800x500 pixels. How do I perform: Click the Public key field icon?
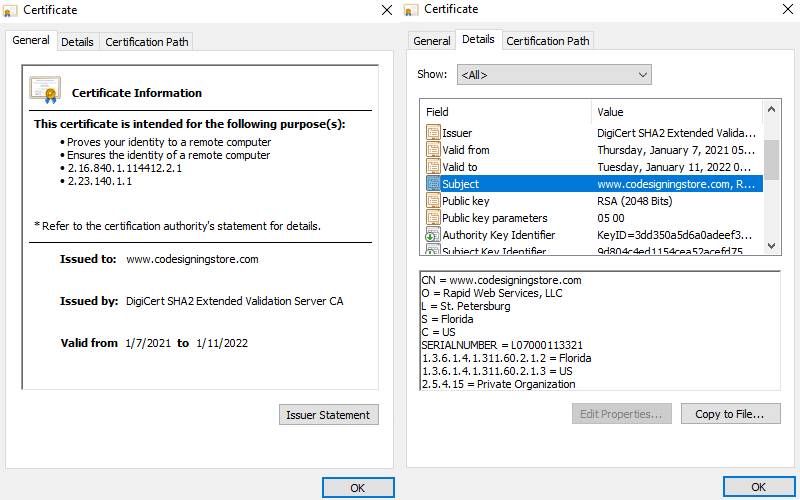coord(433,201)
